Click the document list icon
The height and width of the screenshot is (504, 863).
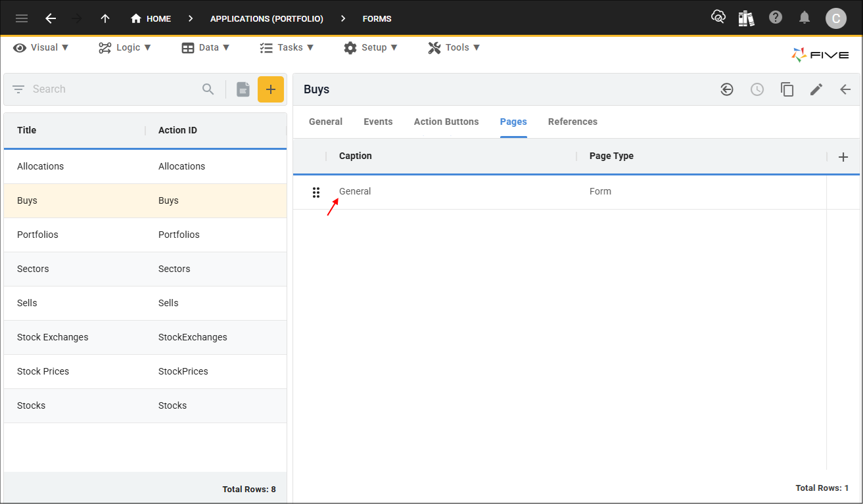point(243,89)
